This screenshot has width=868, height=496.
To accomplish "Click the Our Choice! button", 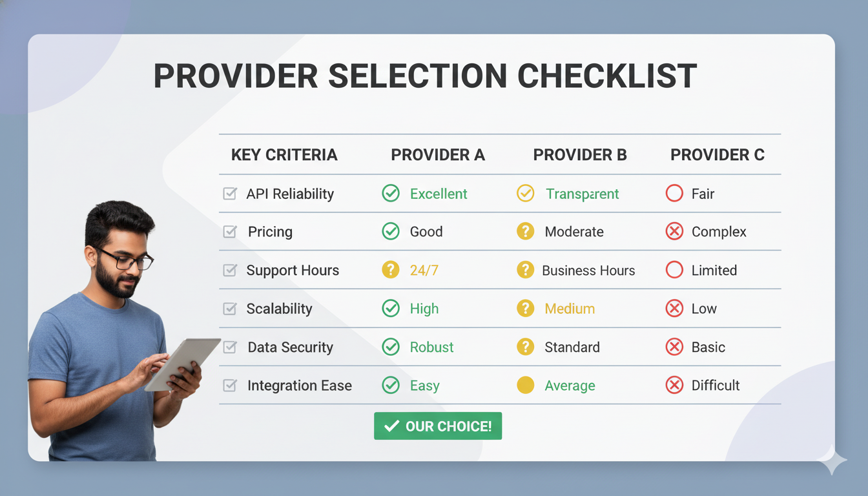I will click(x=438, y=426).
